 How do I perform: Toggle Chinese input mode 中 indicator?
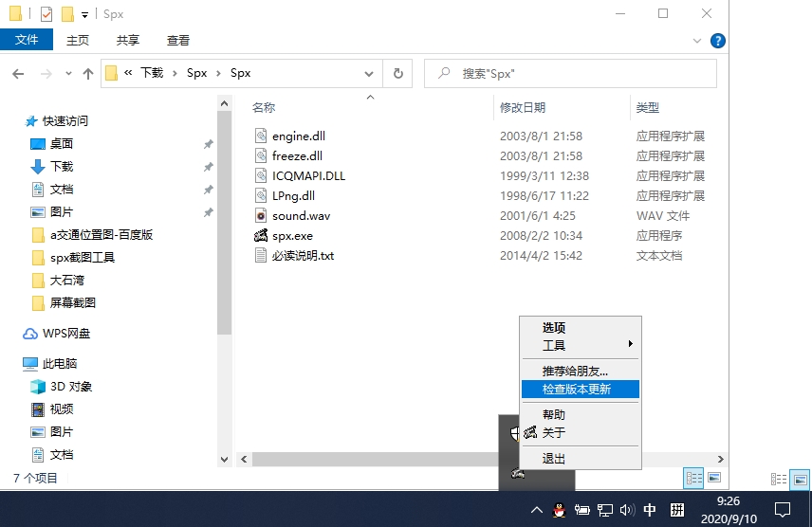tap(650, 510)
